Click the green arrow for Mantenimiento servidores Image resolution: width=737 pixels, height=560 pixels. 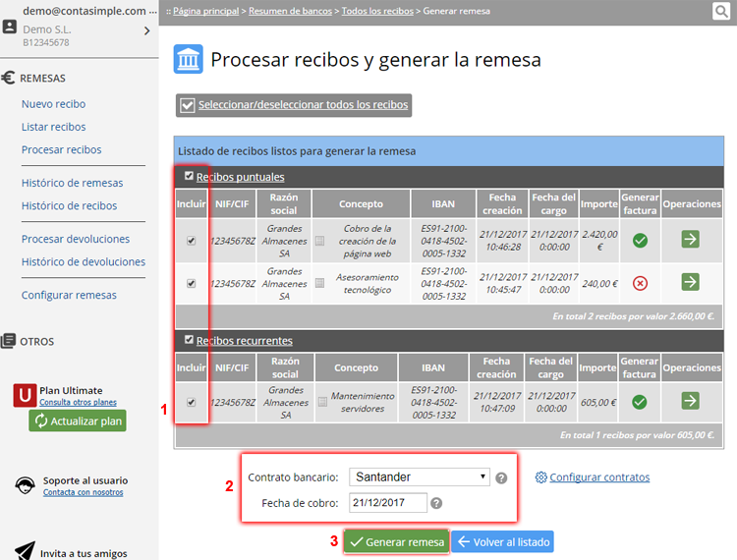(x=691, y=401)
